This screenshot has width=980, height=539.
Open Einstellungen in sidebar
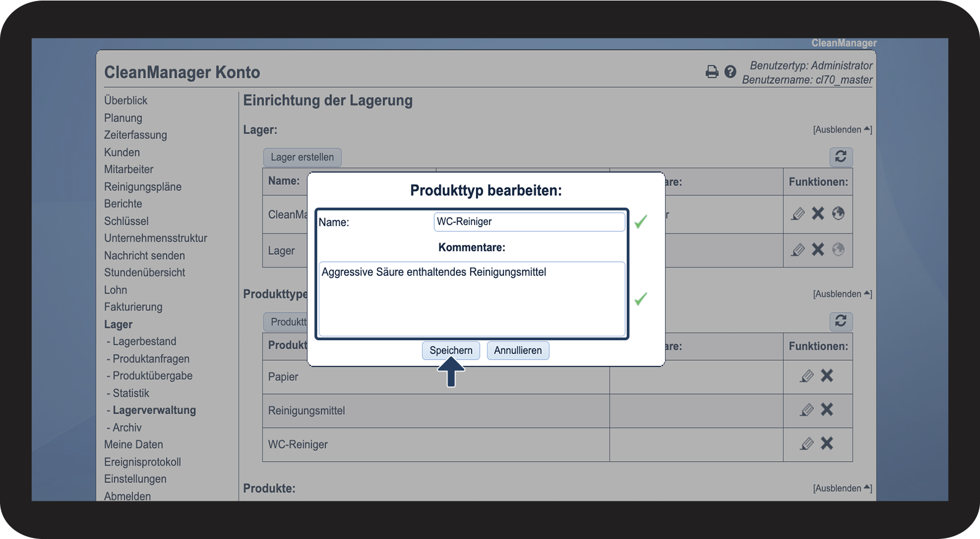(x=135, y=479)
